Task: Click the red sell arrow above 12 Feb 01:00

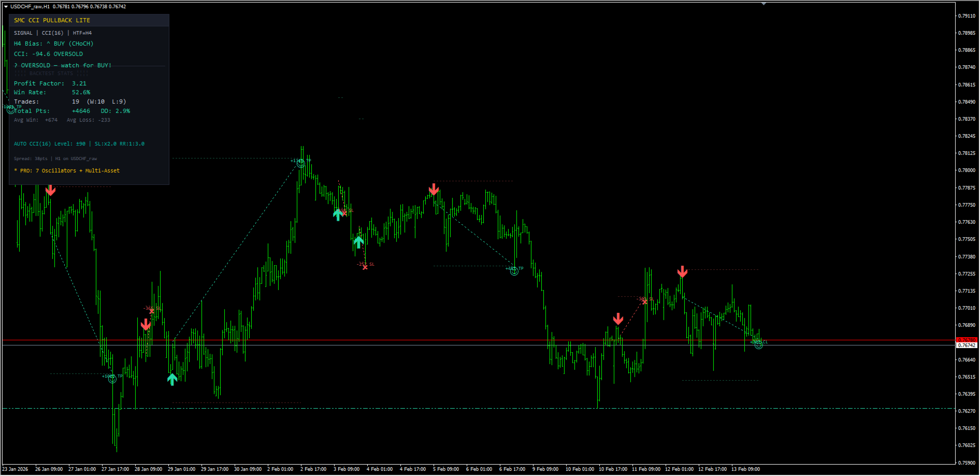Action: 682,271
